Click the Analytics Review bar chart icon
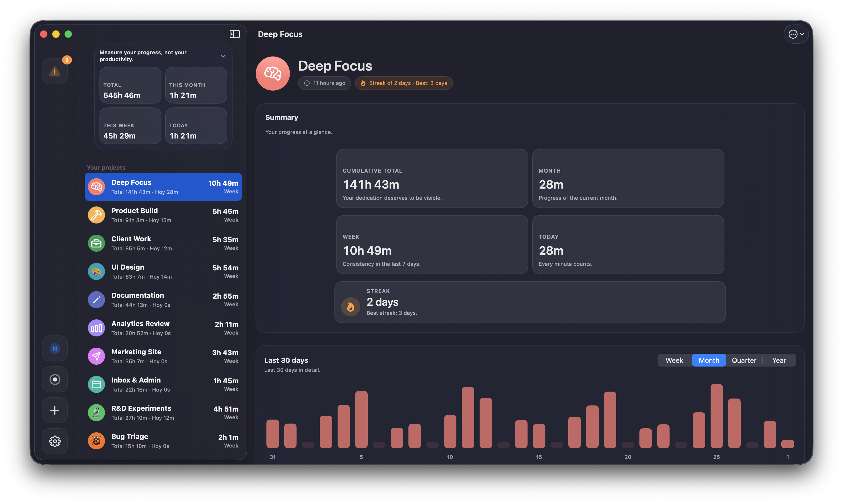This screenshot has width=843, height=504. (96, 328)
